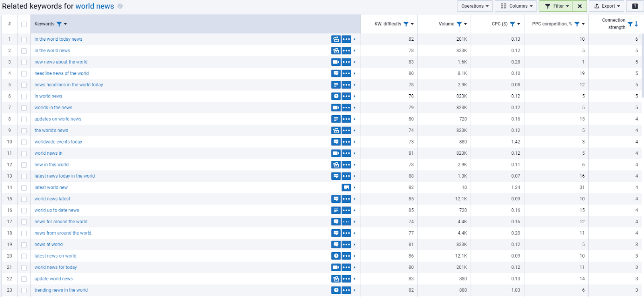Click the 'world news' link in the title
This screenshot has height=297, width=644.
point(95,6)
